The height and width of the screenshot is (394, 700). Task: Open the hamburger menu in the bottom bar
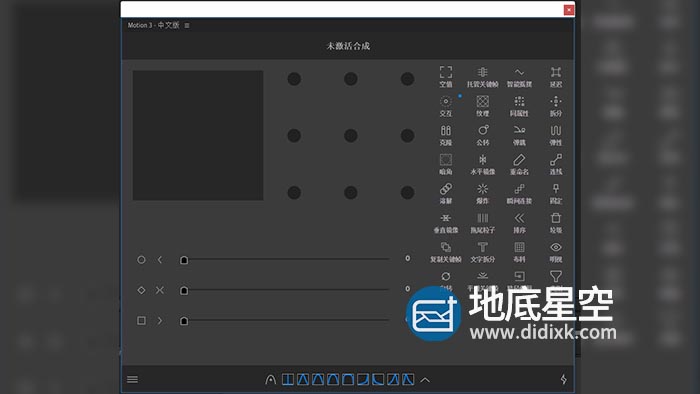point(133,379)
